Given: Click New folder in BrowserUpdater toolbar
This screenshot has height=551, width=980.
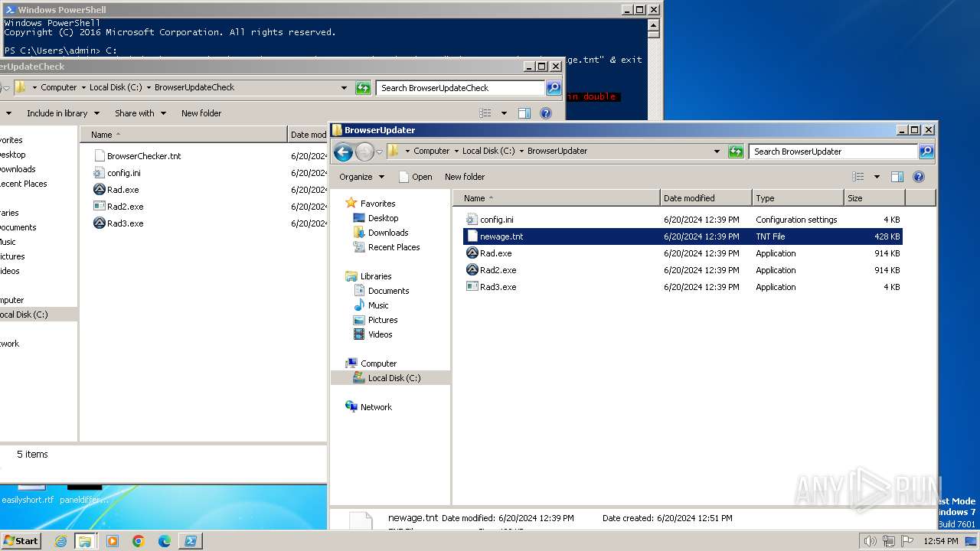Looking at the screenshot, I should click(465, 177).
